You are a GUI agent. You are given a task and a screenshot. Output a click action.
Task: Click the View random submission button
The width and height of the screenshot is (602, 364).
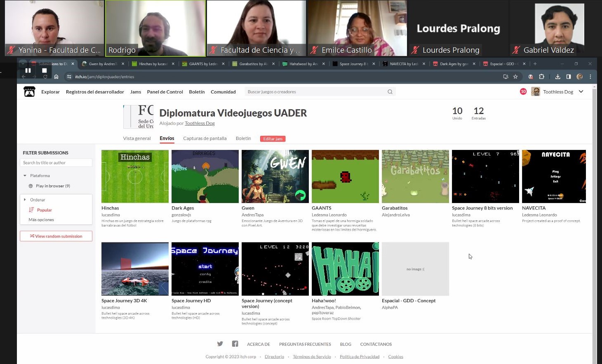tap(56, 236)
